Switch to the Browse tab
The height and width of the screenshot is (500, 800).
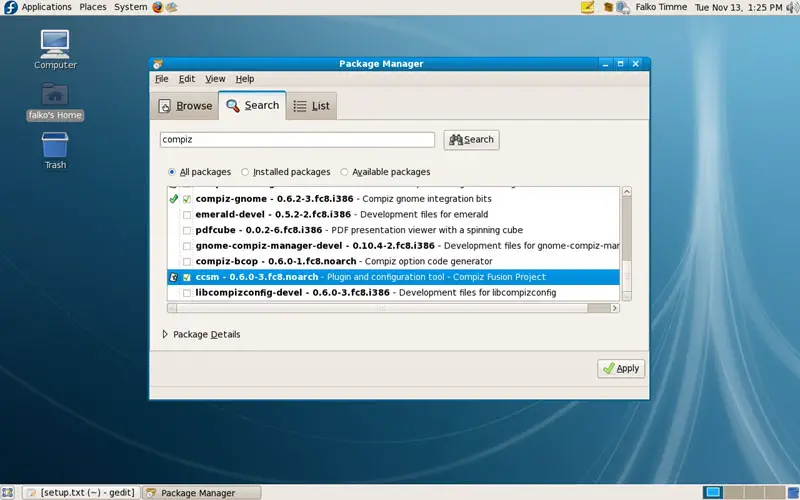pyautogui.click(x=185, y=106)
